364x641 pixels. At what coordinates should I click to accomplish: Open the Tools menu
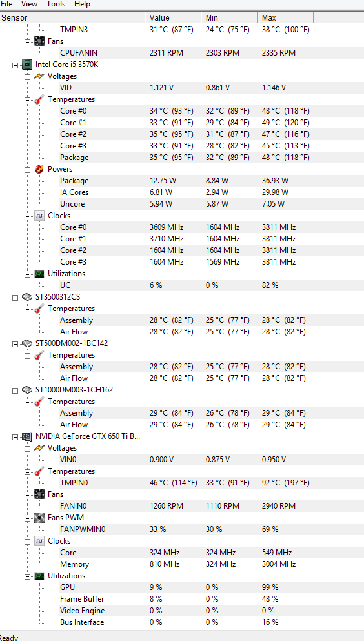56,4
